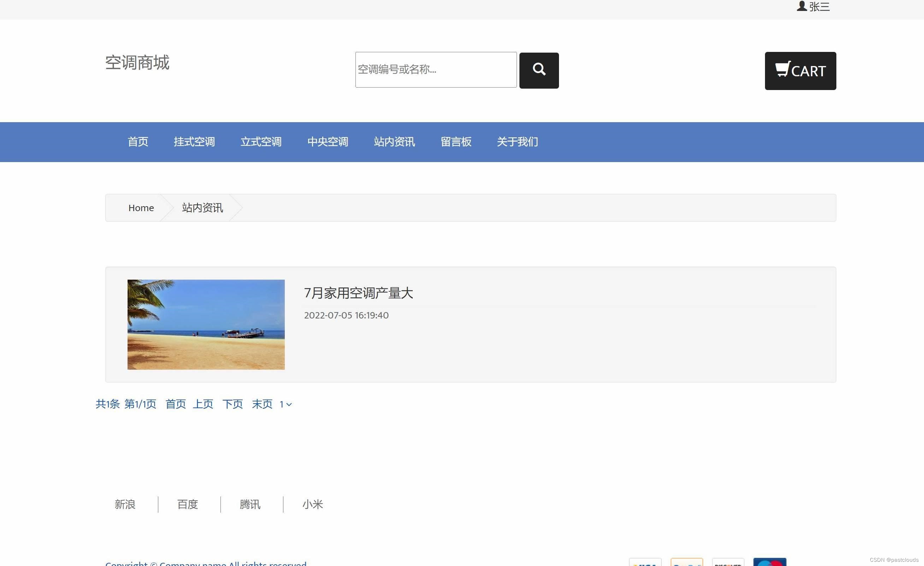Go to 关于我们 navigation item
Screen dimensions: 924x566
coord(517,142)
